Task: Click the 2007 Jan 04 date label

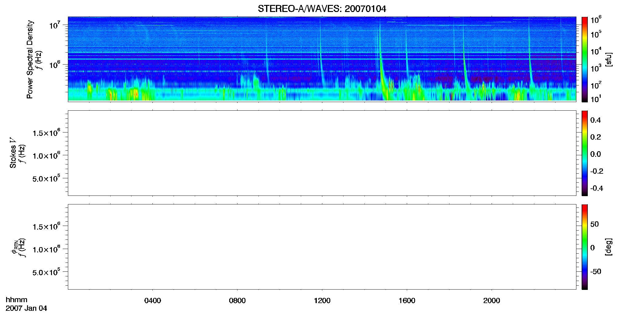Action: point(26,308)
